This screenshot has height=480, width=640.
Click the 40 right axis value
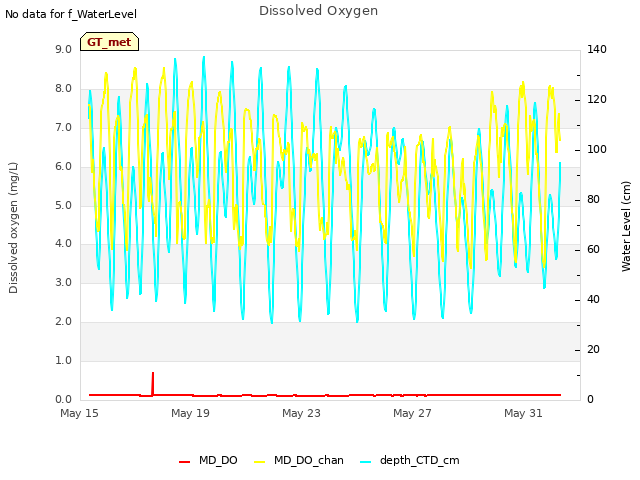[x=593, y=300]
